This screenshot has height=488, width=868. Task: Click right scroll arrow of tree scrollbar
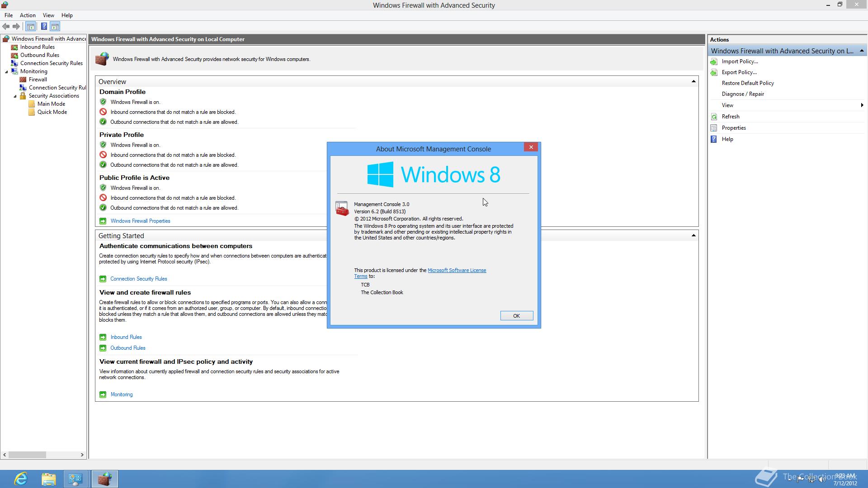(x=82, y=455)
